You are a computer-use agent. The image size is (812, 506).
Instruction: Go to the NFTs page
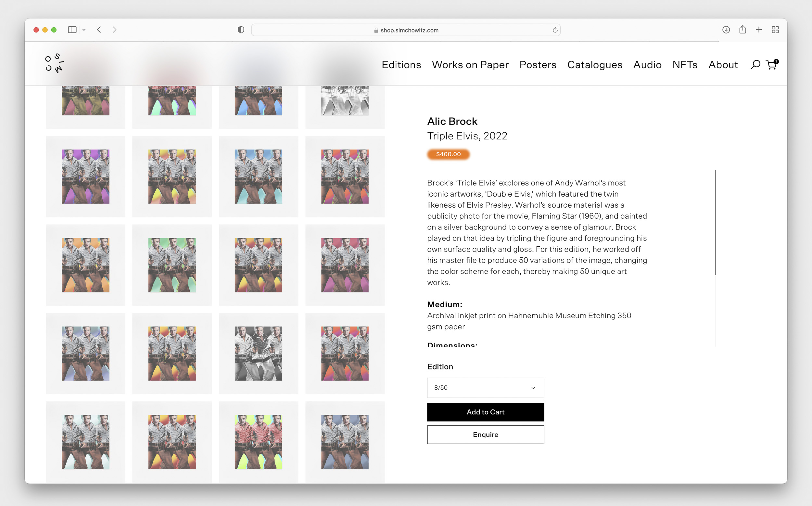tap(685, 65)
